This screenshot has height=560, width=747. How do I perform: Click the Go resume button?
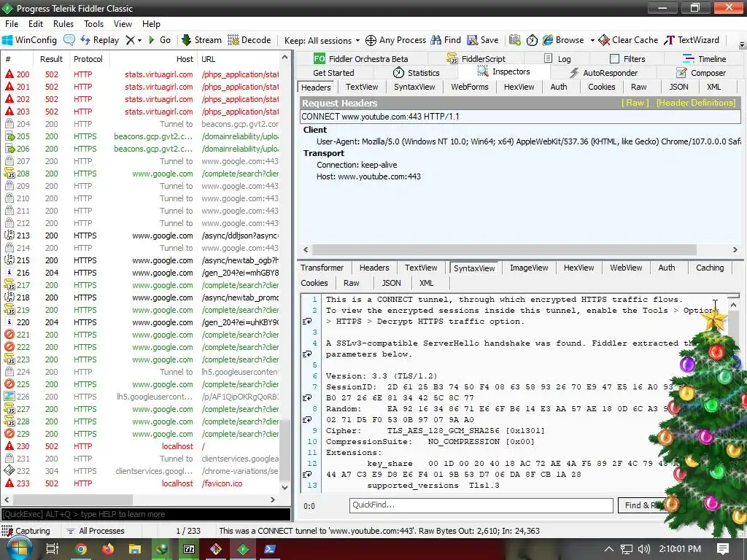160,40
